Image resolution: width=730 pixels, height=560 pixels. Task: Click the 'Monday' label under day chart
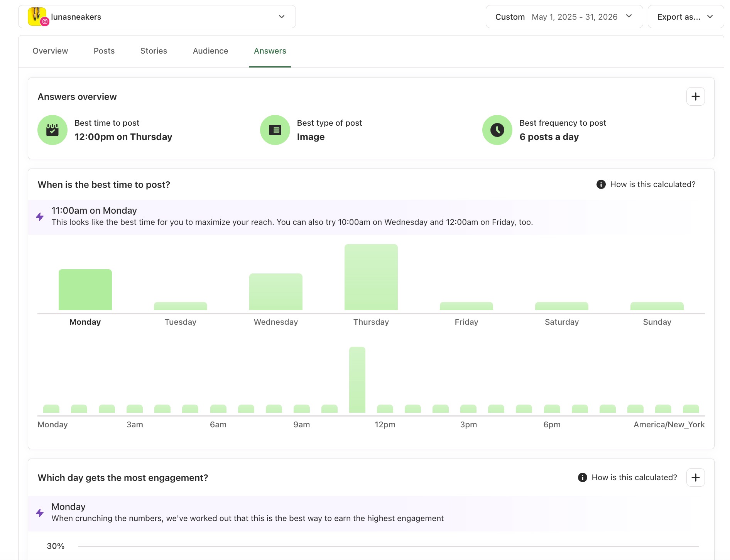(85, 322)
